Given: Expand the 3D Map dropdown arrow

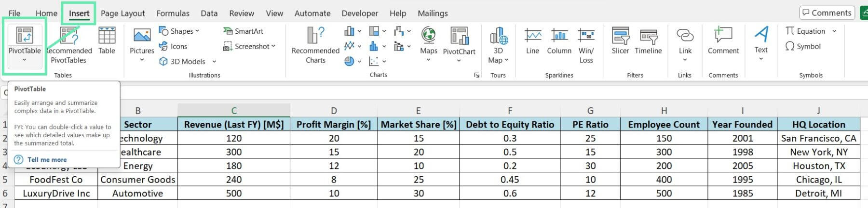Looking at the screenshot, I should click(x=506, y=60).
